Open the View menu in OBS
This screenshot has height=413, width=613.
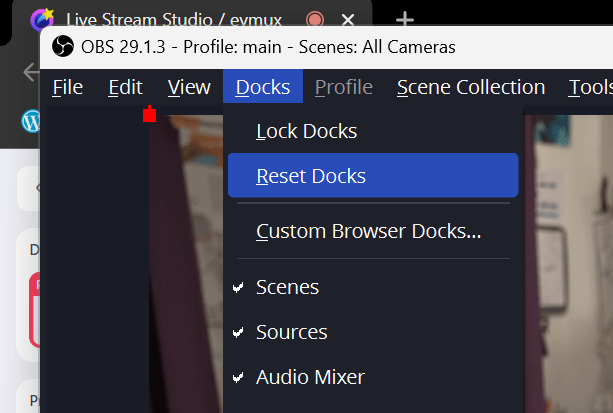(189, 87)
